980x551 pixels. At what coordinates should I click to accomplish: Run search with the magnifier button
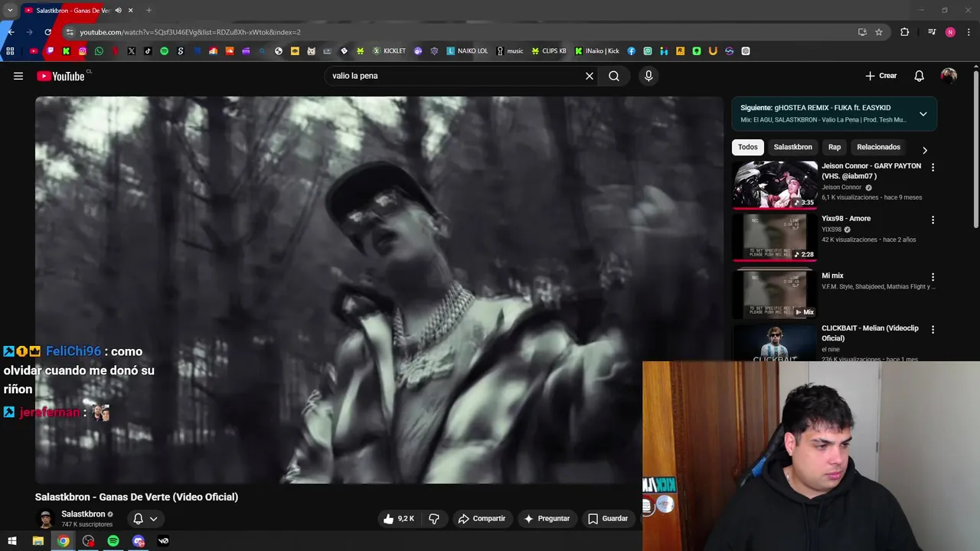tap(614, 76)
